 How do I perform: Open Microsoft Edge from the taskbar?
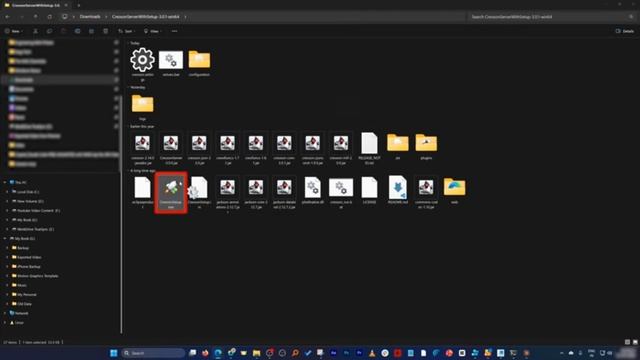tap(218, 353)
